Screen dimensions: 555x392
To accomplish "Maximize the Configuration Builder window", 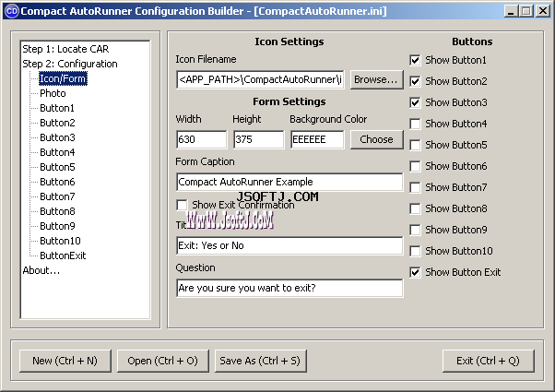I will pos(526,11).
